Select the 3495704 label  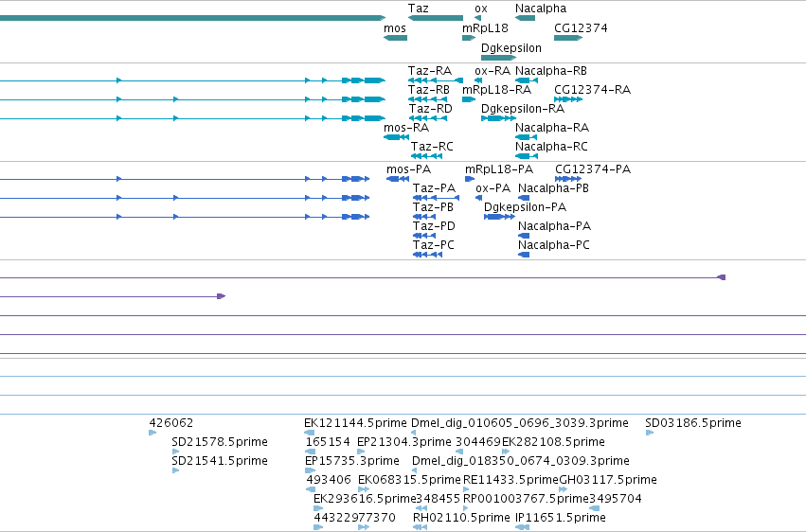(616, 499)
